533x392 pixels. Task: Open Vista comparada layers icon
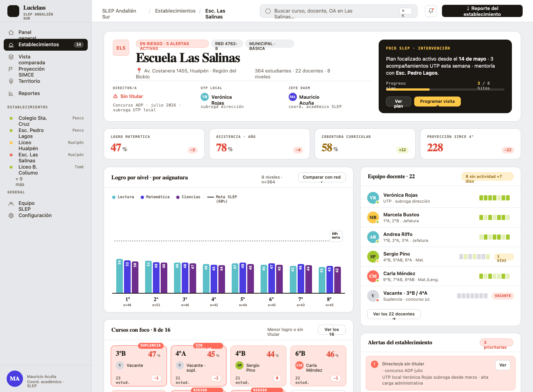[11, 57]
